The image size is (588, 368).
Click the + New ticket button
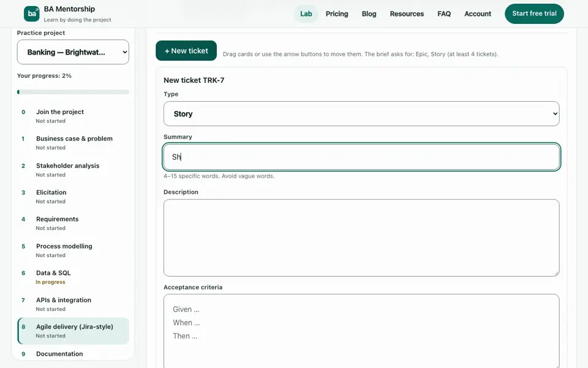tap(186, 51)
